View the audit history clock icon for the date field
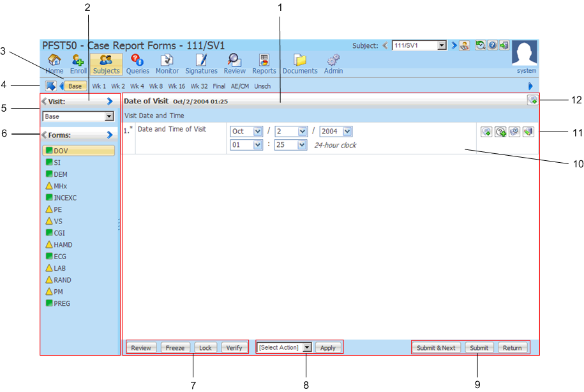Screen dimensions: 584x392 516,132
